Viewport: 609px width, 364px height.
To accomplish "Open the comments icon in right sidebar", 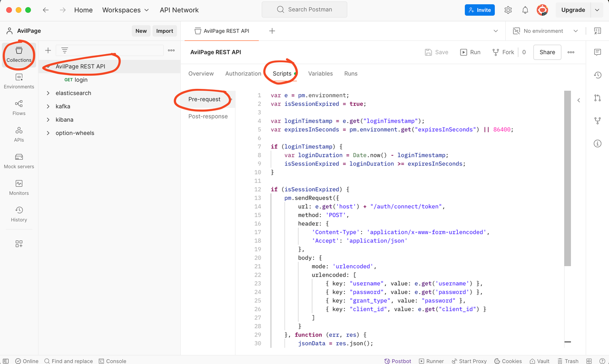I will (598, 52).
